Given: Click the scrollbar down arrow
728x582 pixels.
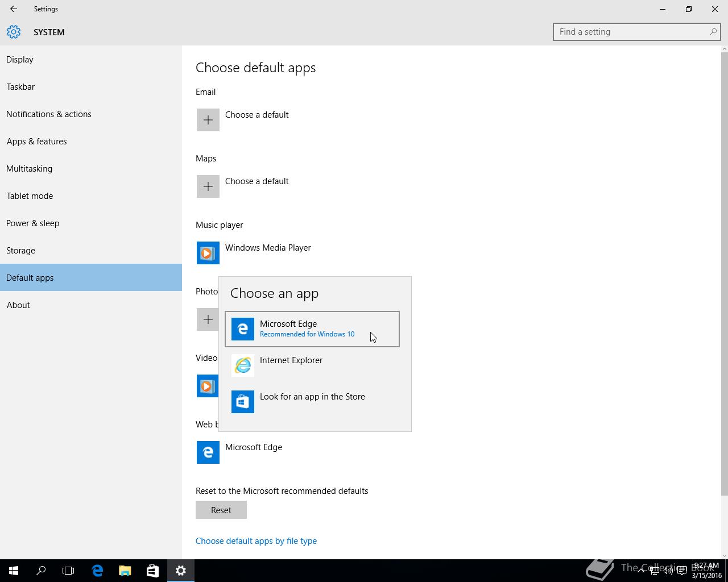Looking at the screenshot, I should (724, 555).
